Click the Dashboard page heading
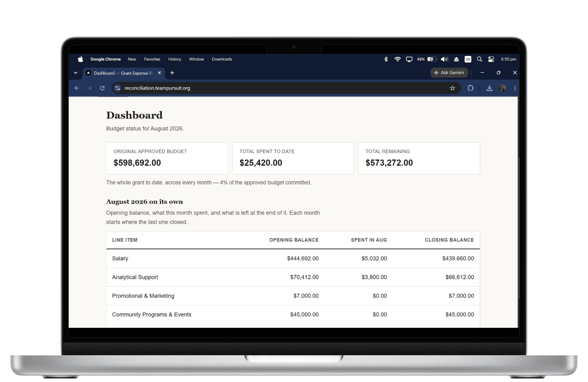 (134, 115)
